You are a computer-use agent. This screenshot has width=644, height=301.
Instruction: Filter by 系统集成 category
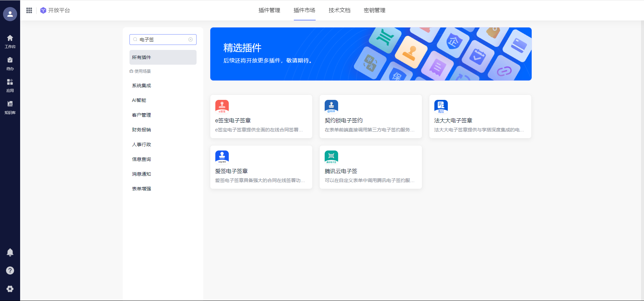(x=142, y=86)
